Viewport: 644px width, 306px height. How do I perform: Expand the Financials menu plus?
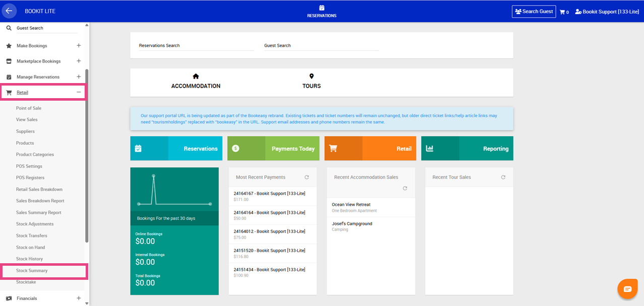coord(79,298)
